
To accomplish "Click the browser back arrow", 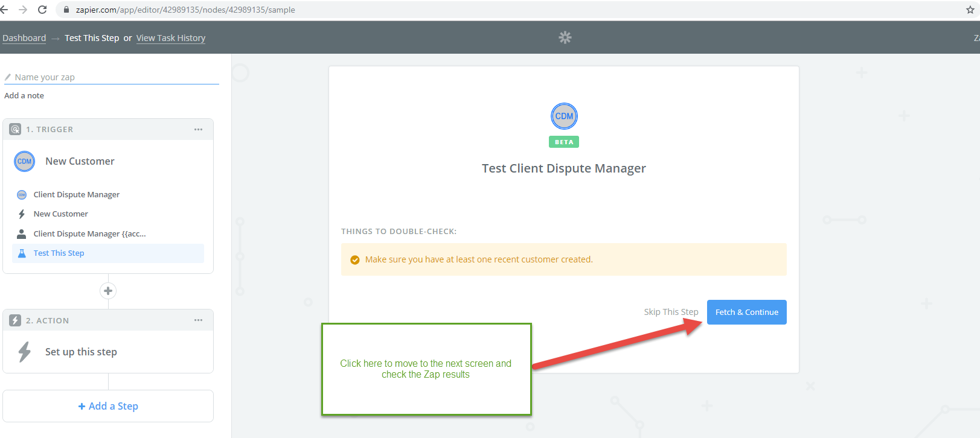I will [4, 10].
